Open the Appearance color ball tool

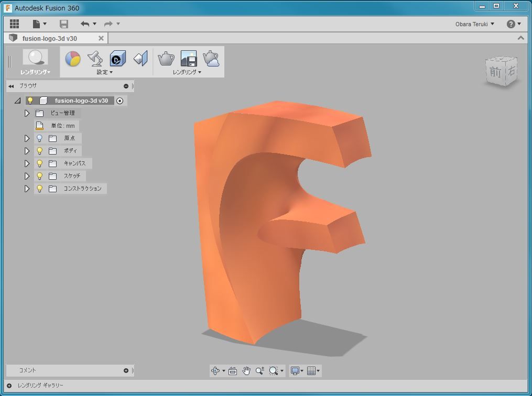click(73, 59)
